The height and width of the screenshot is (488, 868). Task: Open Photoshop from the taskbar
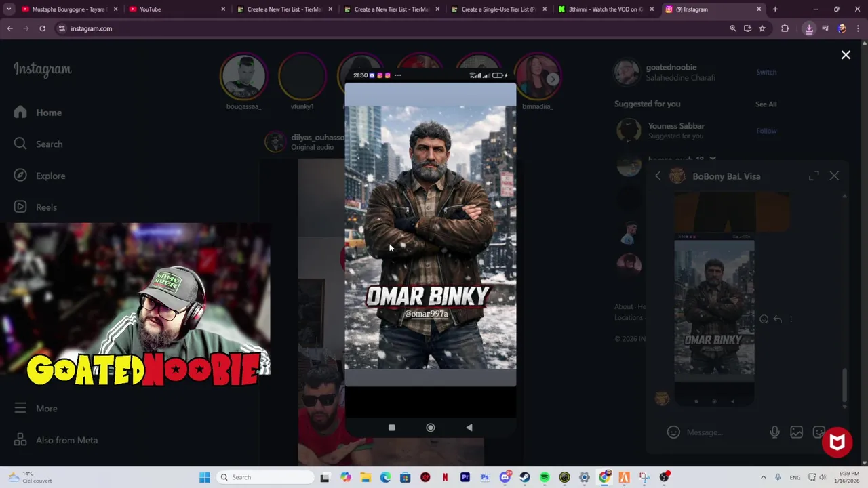485,477
